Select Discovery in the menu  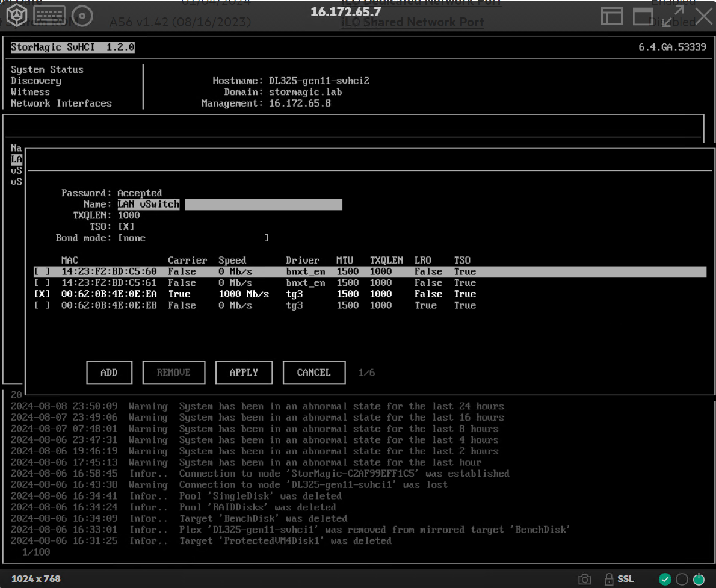[36, 81]
